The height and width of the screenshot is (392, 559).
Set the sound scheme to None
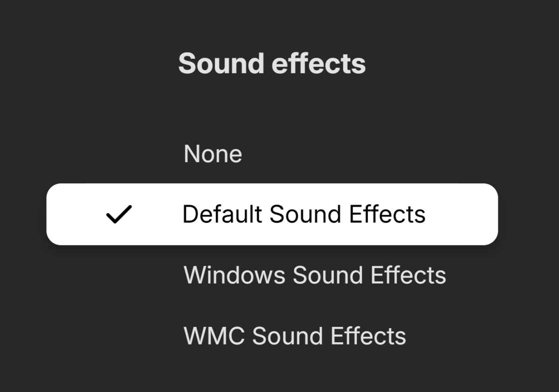click(x=213, y=154)
